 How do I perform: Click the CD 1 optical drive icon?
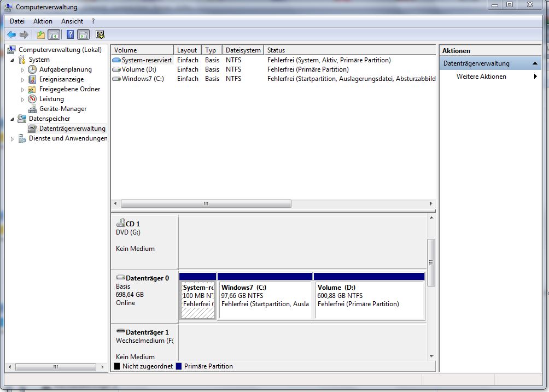click(x=121, y=223)
